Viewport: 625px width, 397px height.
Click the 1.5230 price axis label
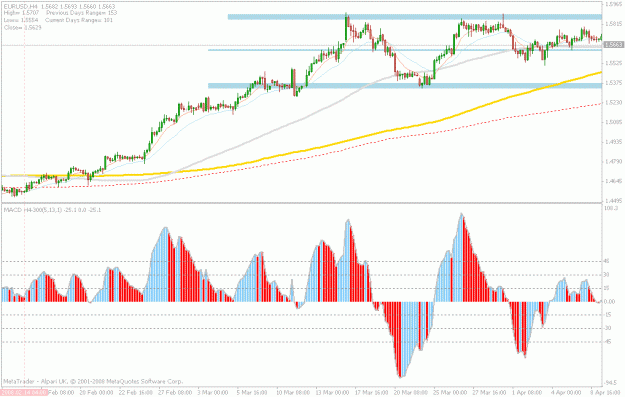point(613,102)
